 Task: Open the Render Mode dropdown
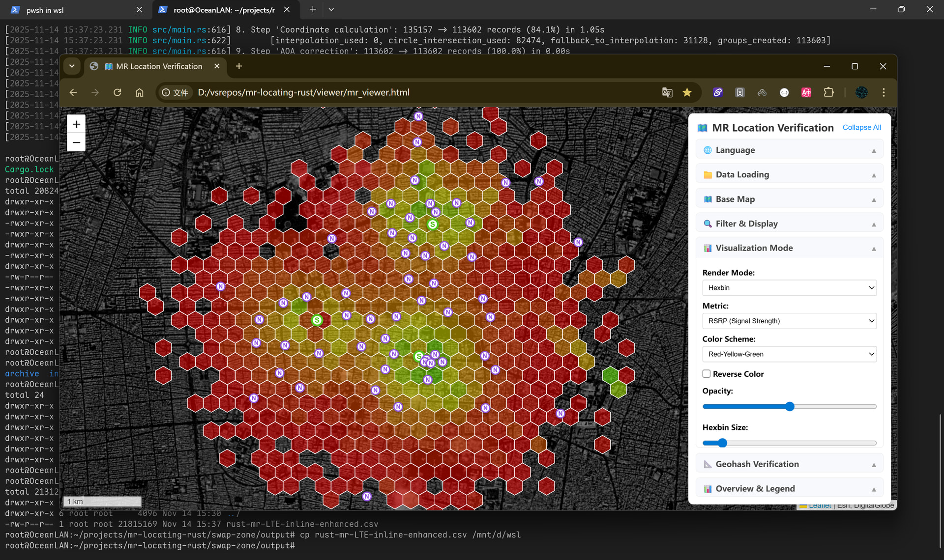(x=789, y=288)
